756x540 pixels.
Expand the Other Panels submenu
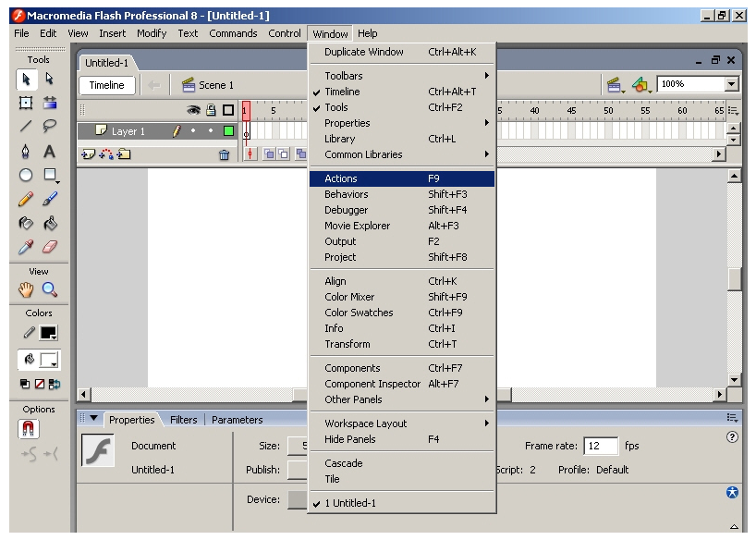402,399
